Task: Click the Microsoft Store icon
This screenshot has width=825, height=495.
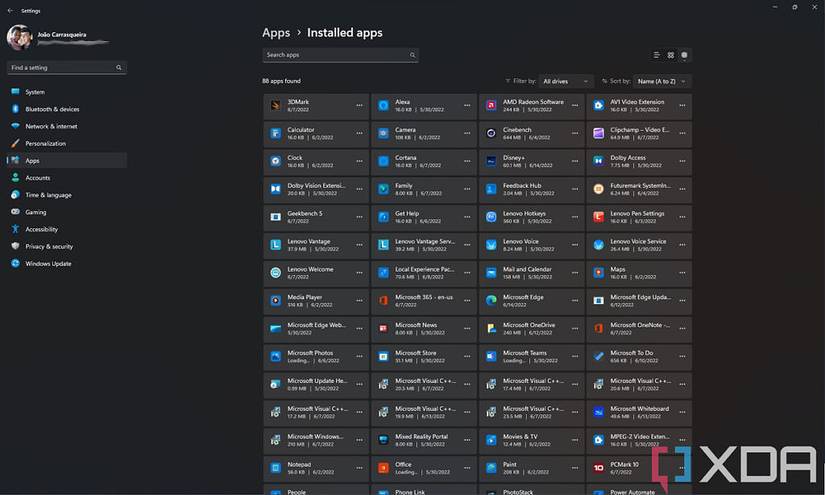Action: pos(384,357)
